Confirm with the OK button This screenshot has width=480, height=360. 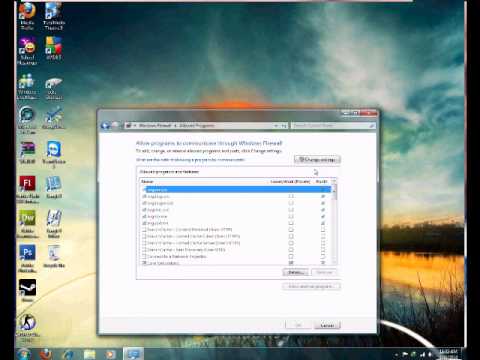[299, 325]
